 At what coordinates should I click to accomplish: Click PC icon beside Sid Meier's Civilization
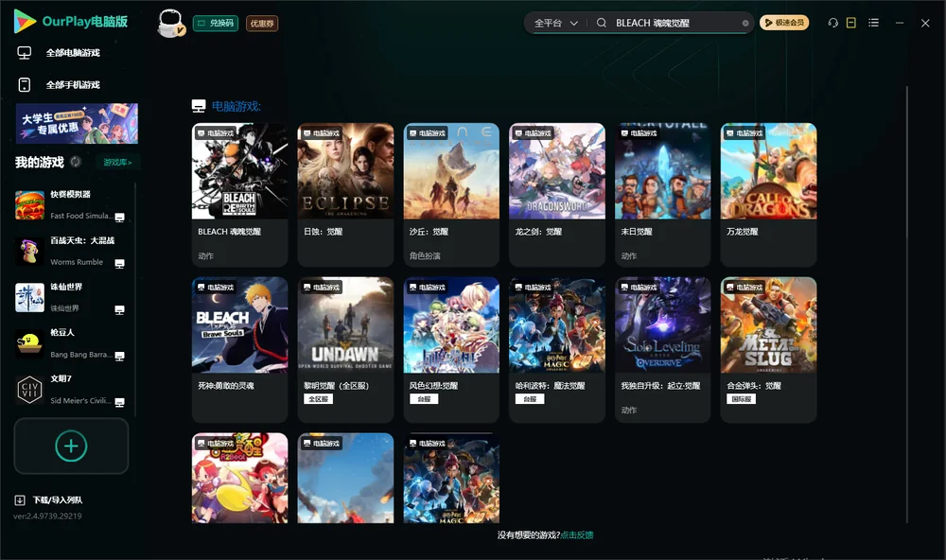(x=119, y=403)
